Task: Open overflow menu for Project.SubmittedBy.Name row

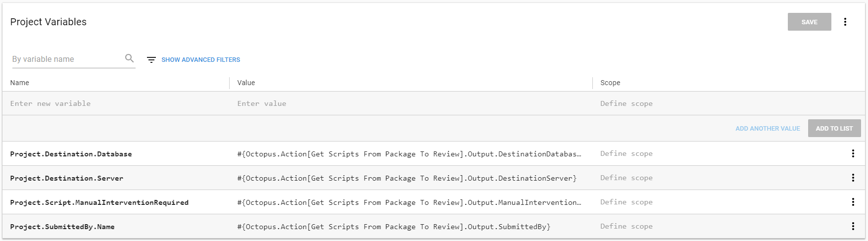Action: pyautogui.click(x=853, y=226)
